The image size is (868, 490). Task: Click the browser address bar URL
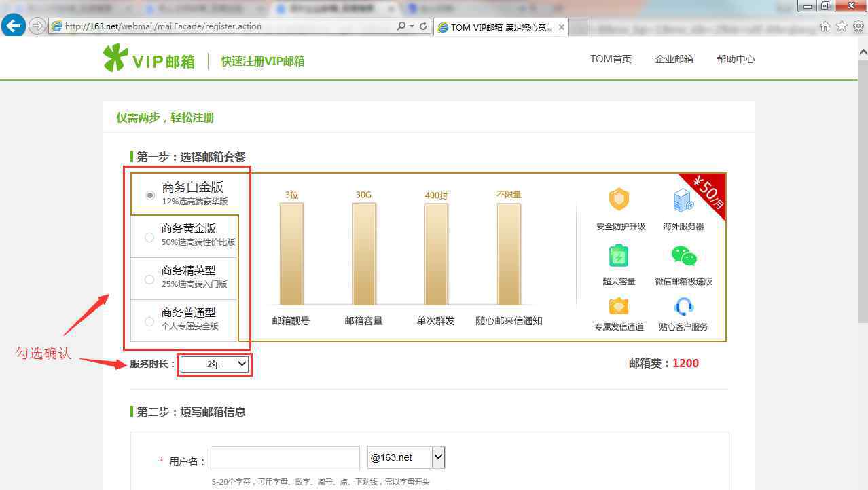(163, 26)
